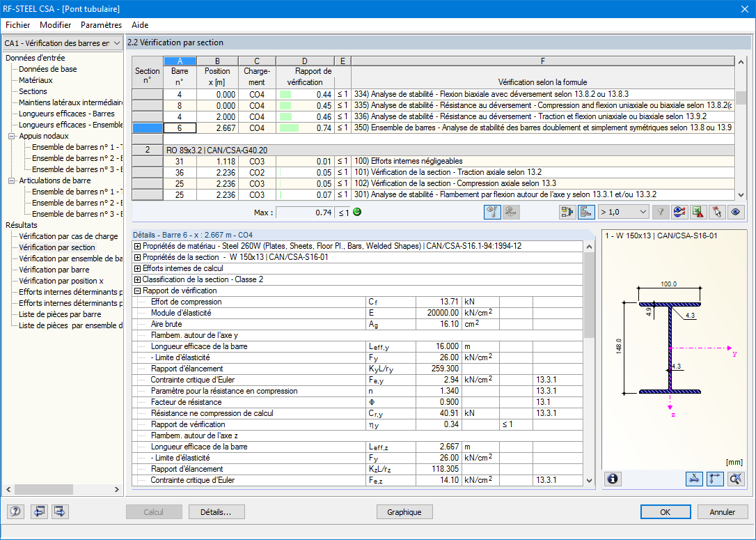Expand Propriétés de matériau details row

click(137, 246)
